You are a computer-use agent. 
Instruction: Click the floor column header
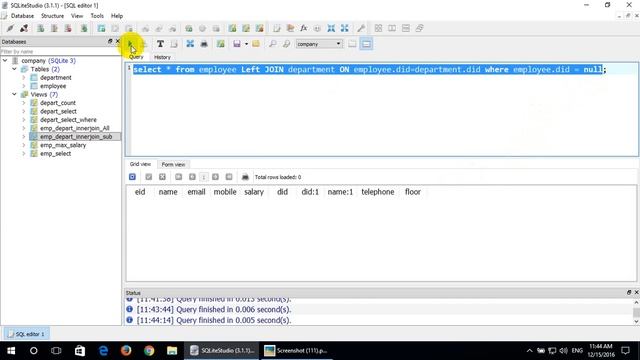(x=413, y=192)
